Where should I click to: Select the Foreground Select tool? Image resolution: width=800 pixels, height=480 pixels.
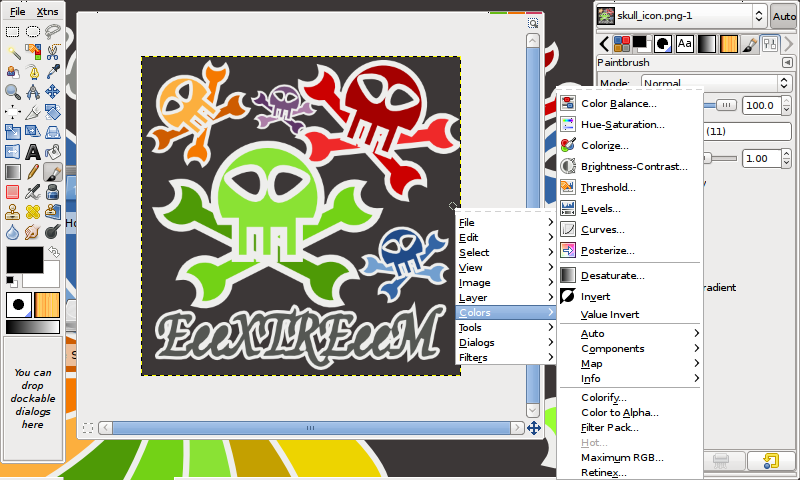coord(12,72)
